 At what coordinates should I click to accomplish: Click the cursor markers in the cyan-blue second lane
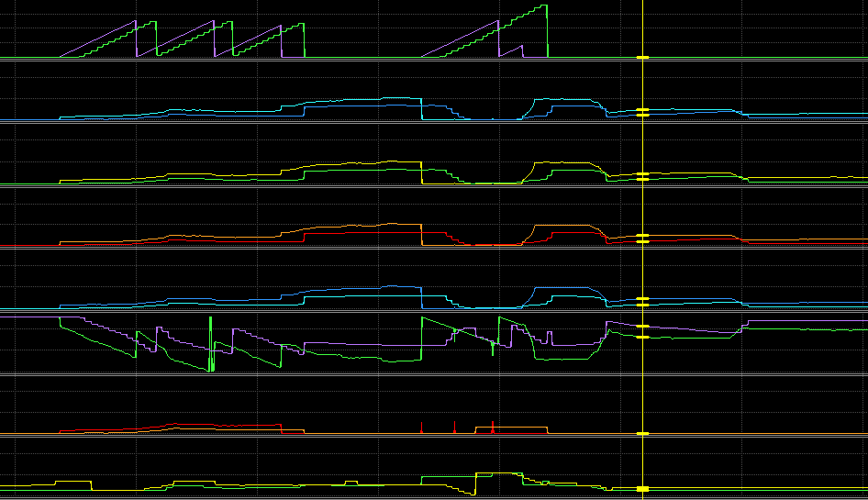(x=643, y=112)
